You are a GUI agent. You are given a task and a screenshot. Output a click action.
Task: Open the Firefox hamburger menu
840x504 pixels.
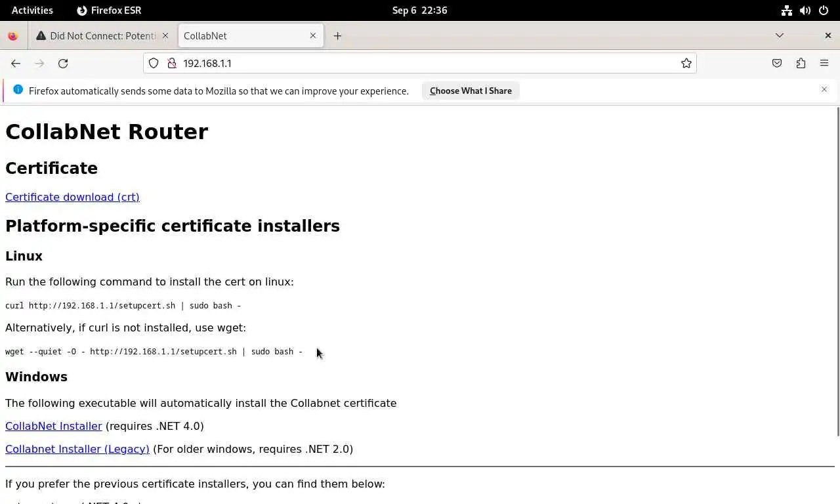(824, 63)
